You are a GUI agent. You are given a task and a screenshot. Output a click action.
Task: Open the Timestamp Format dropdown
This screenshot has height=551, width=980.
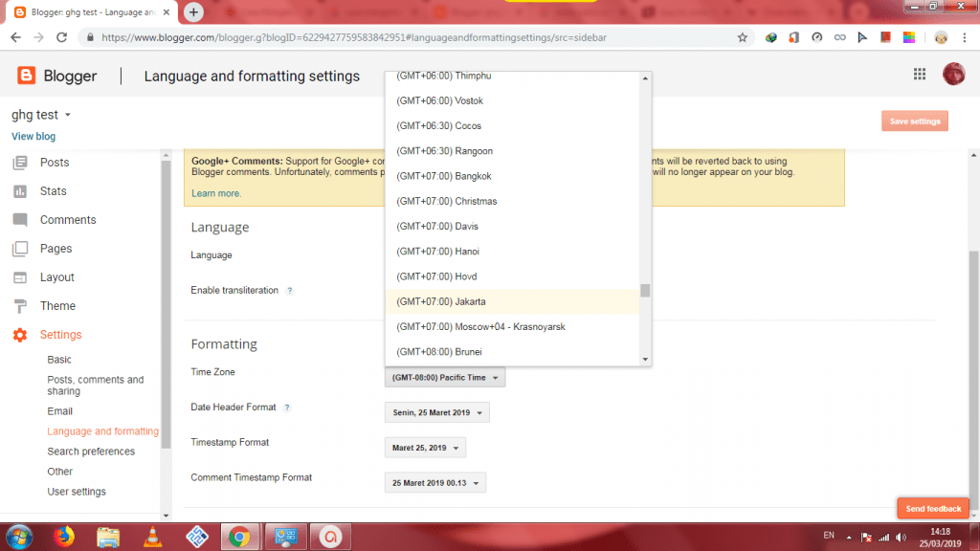(x=425, y=448)
